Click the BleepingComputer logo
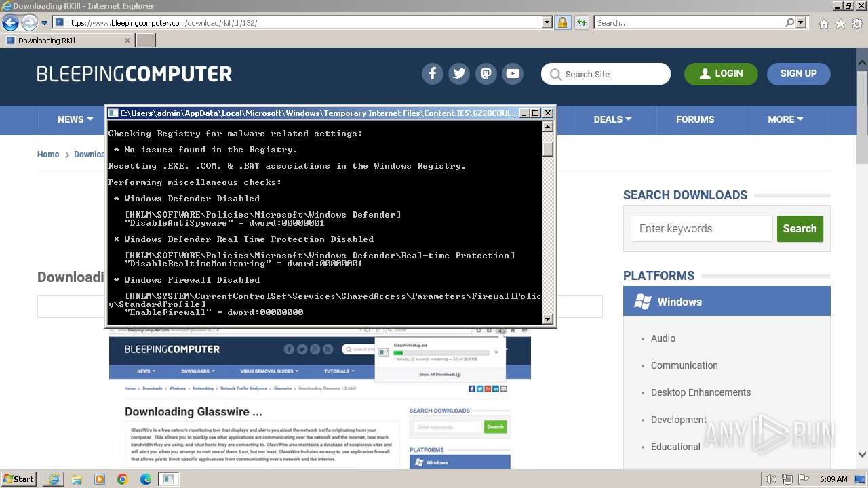Screen dimensions: 868x488 click(x=134, y=74)
